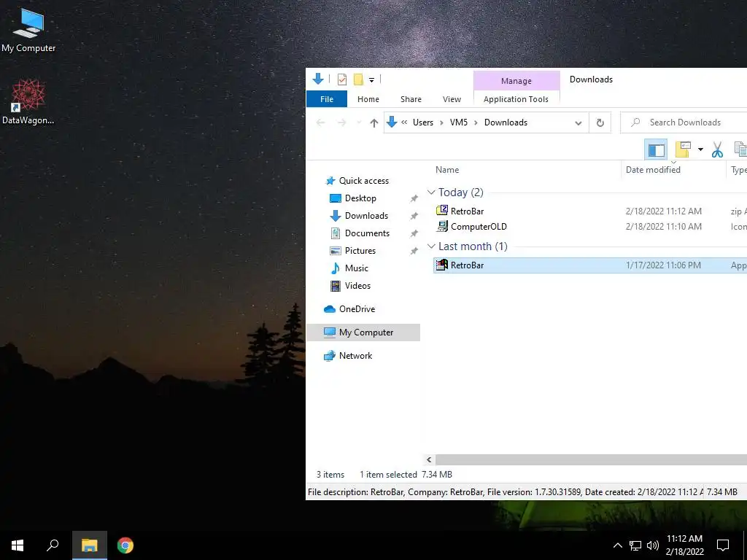
Task: Open the folder options toolbar dropdown arrow
Action: pyautogui.click(x=700, y=149)
